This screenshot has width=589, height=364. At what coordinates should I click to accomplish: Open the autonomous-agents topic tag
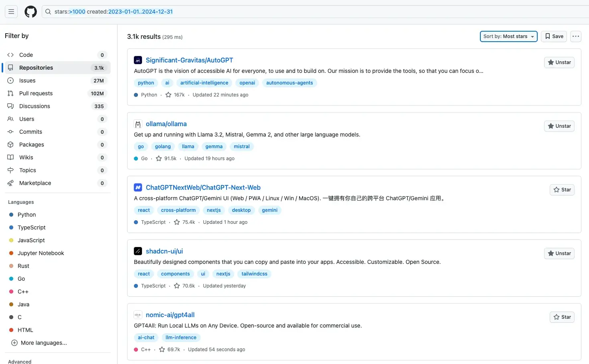click(289, 83)
